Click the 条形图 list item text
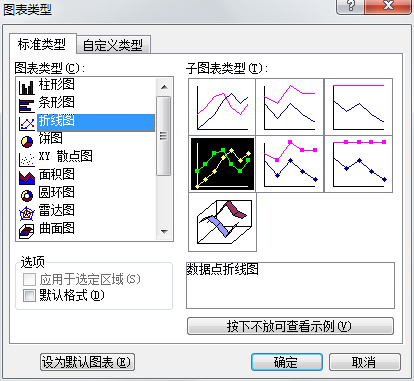414x381 pixels. [x=57, y=102]
